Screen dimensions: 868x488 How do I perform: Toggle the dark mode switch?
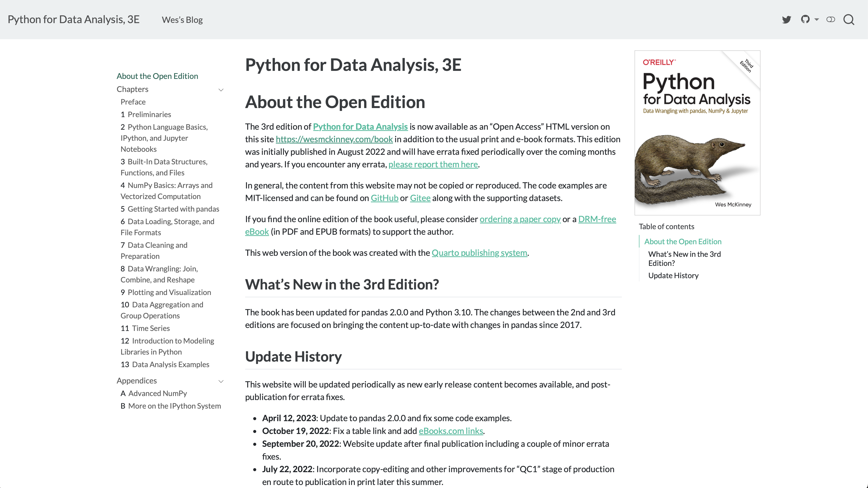pos(831,19)
